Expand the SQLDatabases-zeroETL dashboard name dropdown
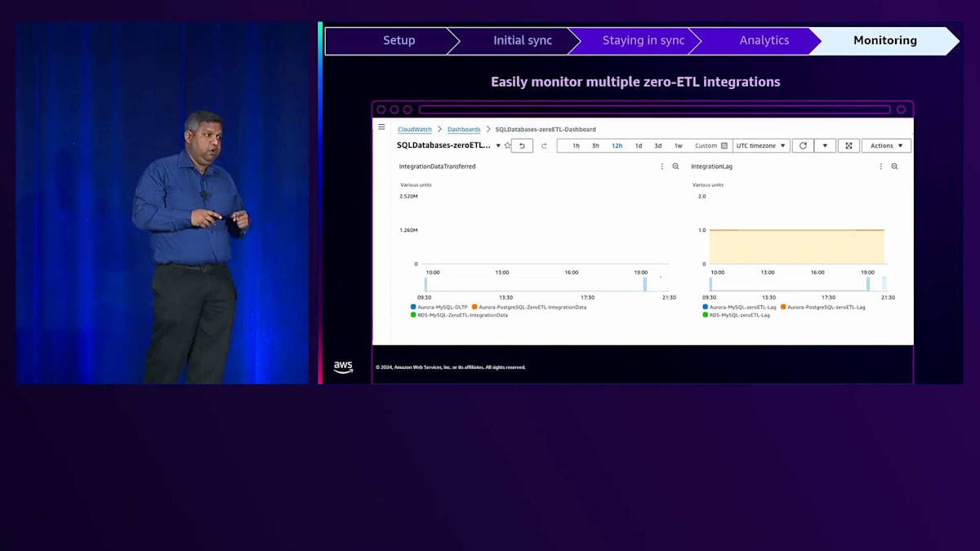Image resolution: width=980 pixels, height=551 pixels. pos(498,145)
